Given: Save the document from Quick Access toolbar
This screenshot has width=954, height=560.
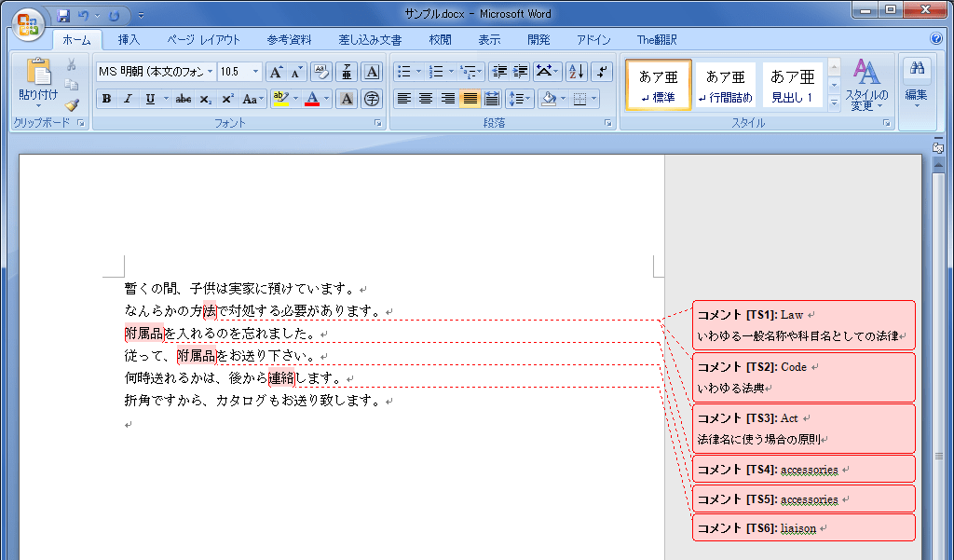Looking at the screenshot, I should [x=63, y=16].
